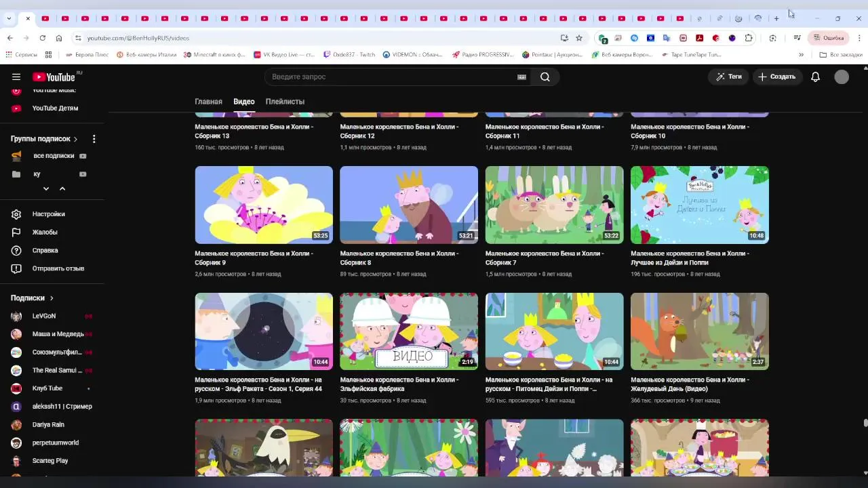The width and height of the screenshot is (868, 488).
Task: Open three-dot menu next to Группы подписок
Action: click(94, 139)
